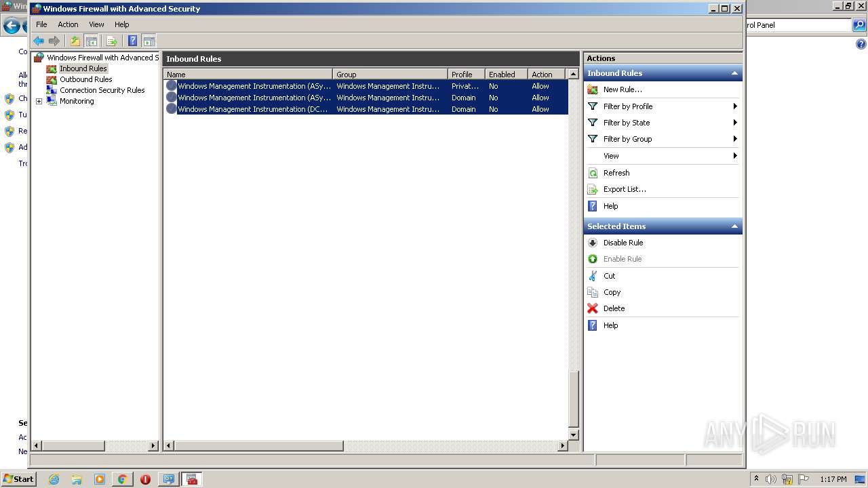Expand Filter by State submenu

[x=663, y=123]
